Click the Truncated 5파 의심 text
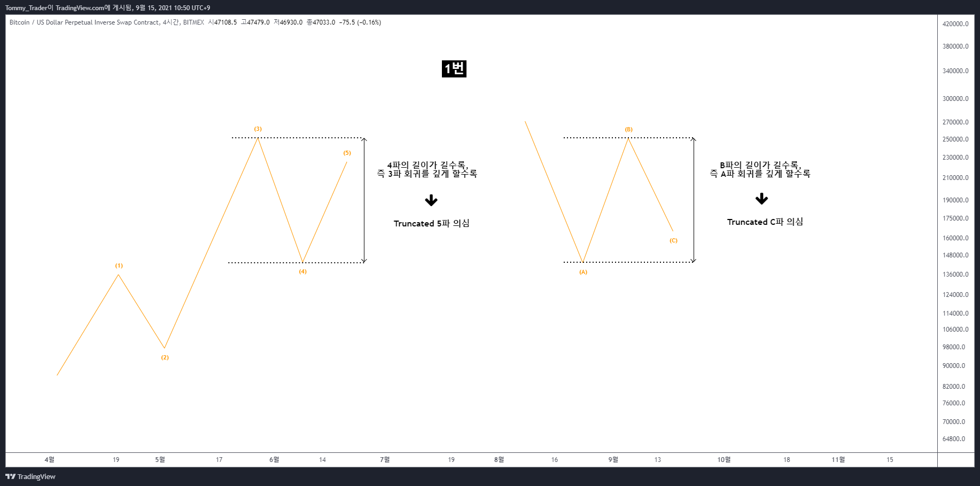The height and width of the screenshot is (486, 980). (432, 223)
